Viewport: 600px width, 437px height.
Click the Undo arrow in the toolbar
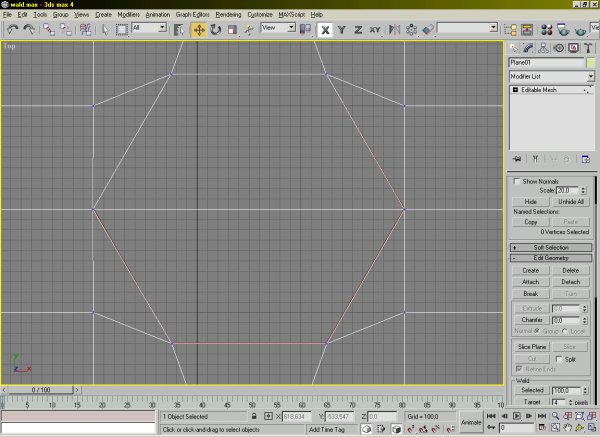click(x=12, y=30)
